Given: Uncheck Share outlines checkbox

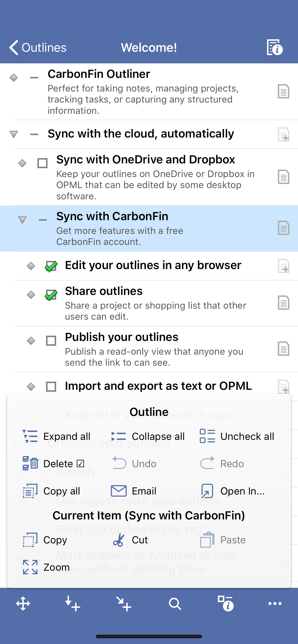Looking at the screenshot, I should (x=51, y=294).
